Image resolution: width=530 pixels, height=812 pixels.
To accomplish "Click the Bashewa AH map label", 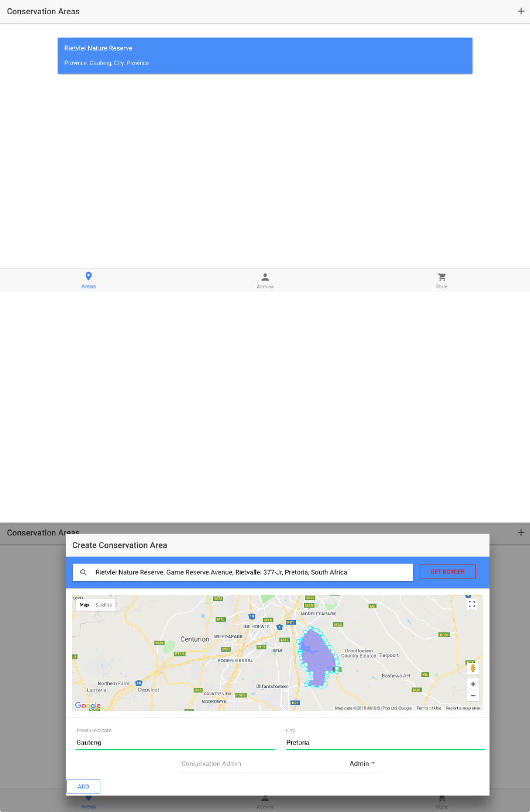I will click(396, 676).
